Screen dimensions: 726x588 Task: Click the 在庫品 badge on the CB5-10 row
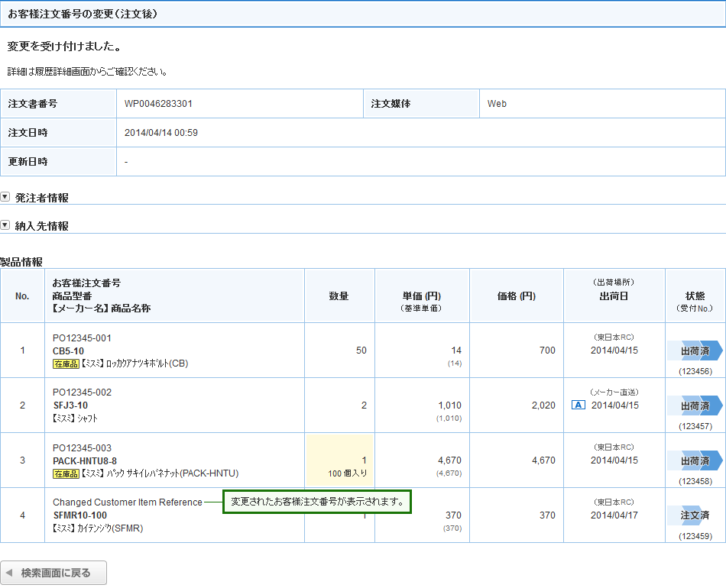[x=66, y=363]
